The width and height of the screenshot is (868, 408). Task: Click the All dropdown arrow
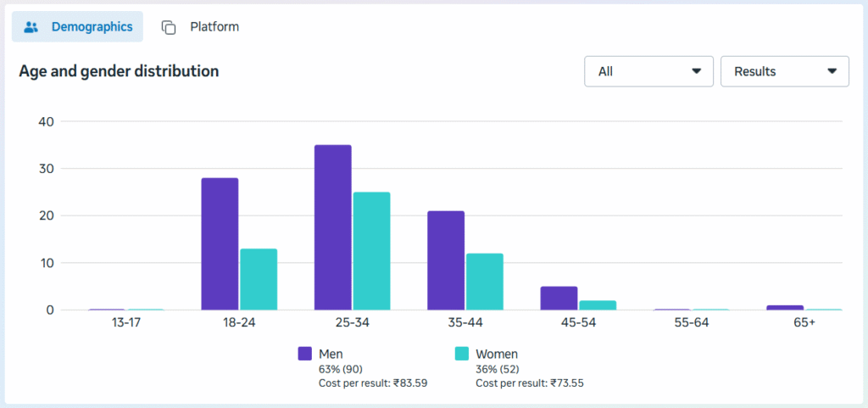click(x=697, y=71)
